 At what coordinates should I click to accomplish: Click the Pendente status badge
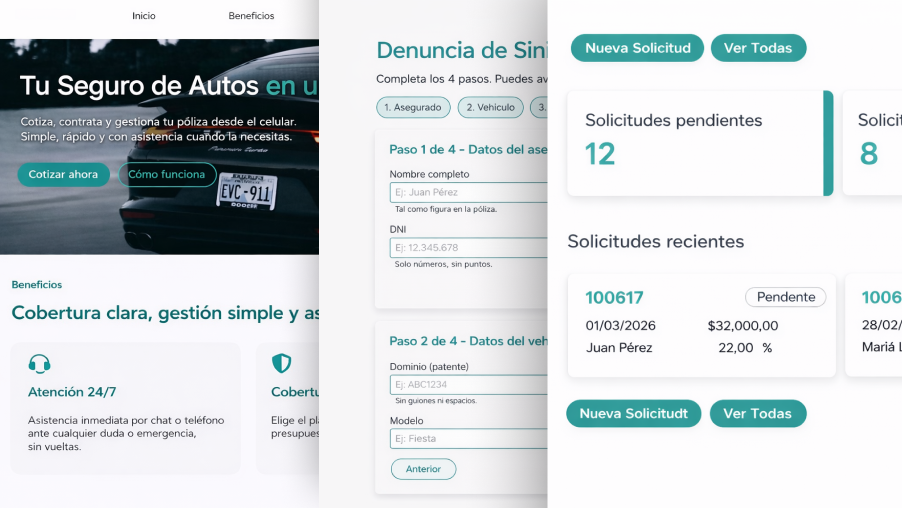tap(786, 297)
